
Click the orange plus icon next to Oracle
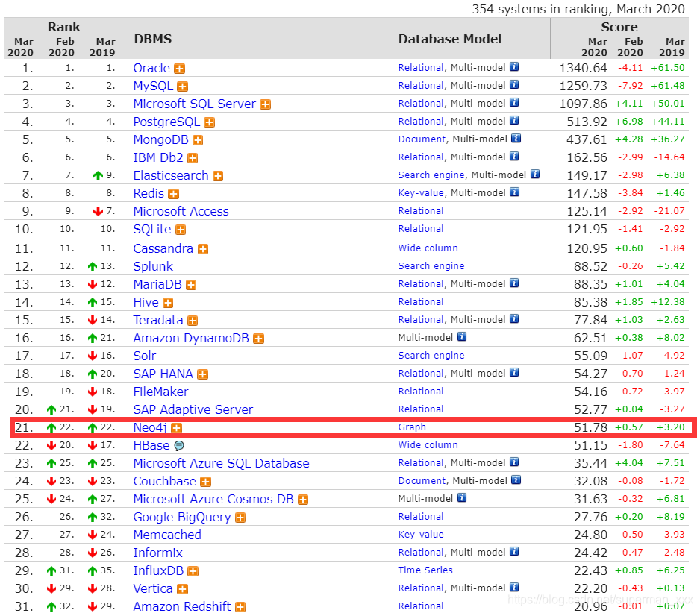click(179, 69)
